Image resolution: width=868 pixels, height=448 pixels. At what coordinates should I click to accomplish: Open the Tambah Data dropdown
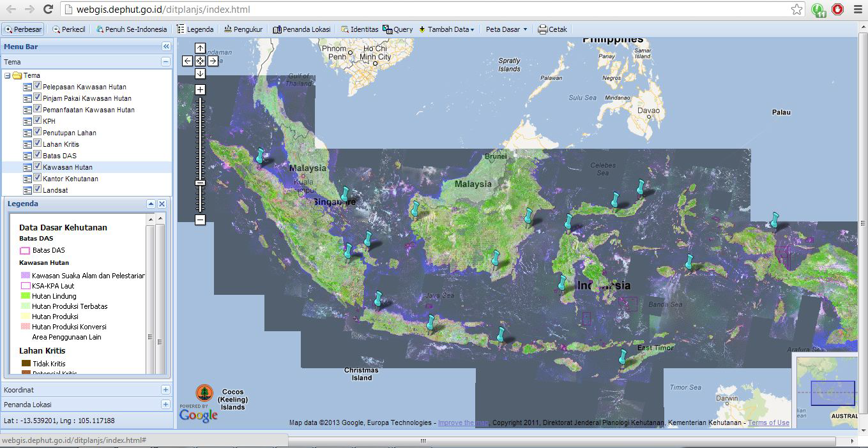point(446,29)
